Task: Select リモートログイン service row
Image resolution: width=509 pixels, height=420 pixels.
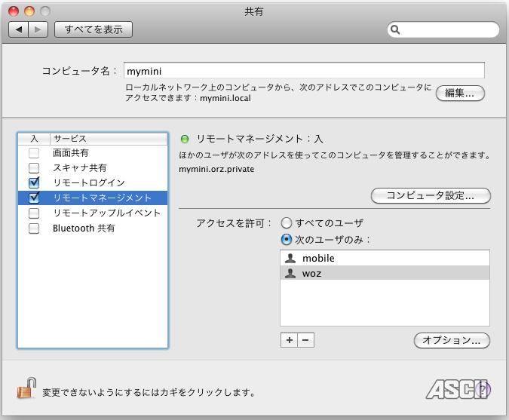Action: click(x=93, y=182)
